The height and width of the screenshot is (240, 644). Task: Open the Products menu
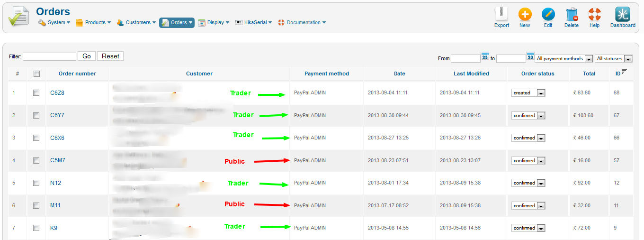[93, 22]
